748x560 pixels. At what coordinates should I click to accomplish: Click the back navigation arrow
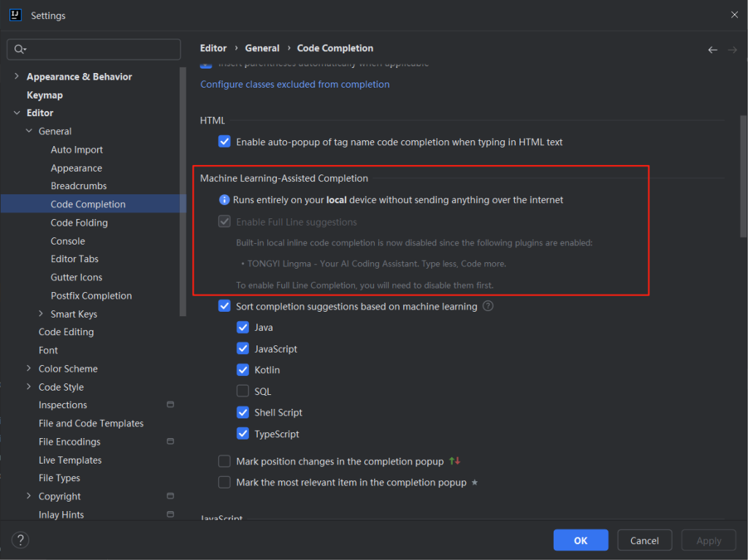pyautogui.click(x=712, y=50)
